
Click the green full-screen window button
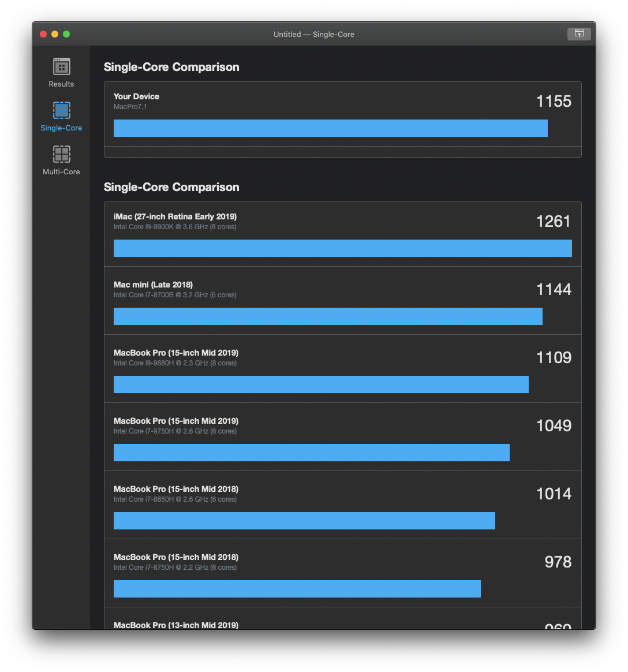click(x=66, y=34)
